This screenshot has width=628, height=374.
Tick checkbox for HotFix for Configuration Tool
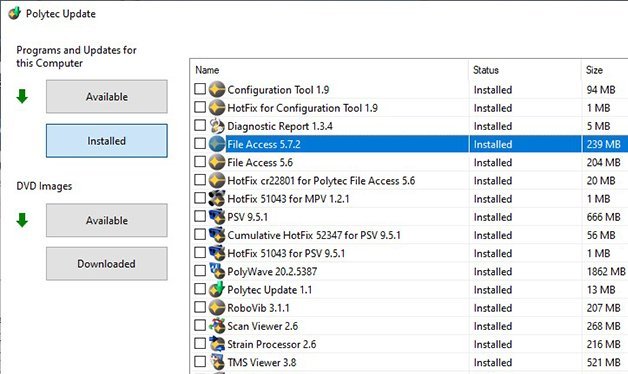click(x=200, y=107)
